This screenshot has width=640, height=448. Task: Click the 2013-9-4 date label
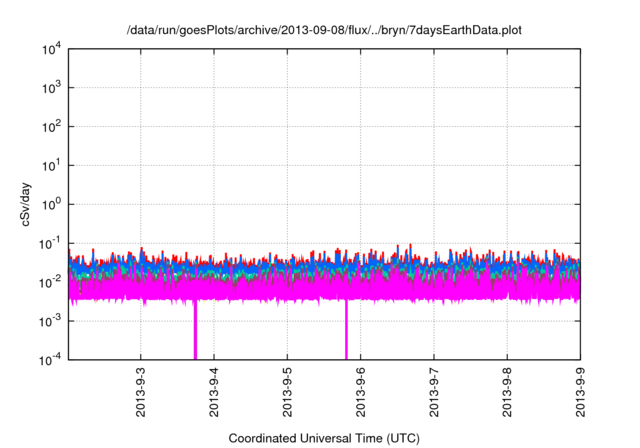(x=214, y=392)
